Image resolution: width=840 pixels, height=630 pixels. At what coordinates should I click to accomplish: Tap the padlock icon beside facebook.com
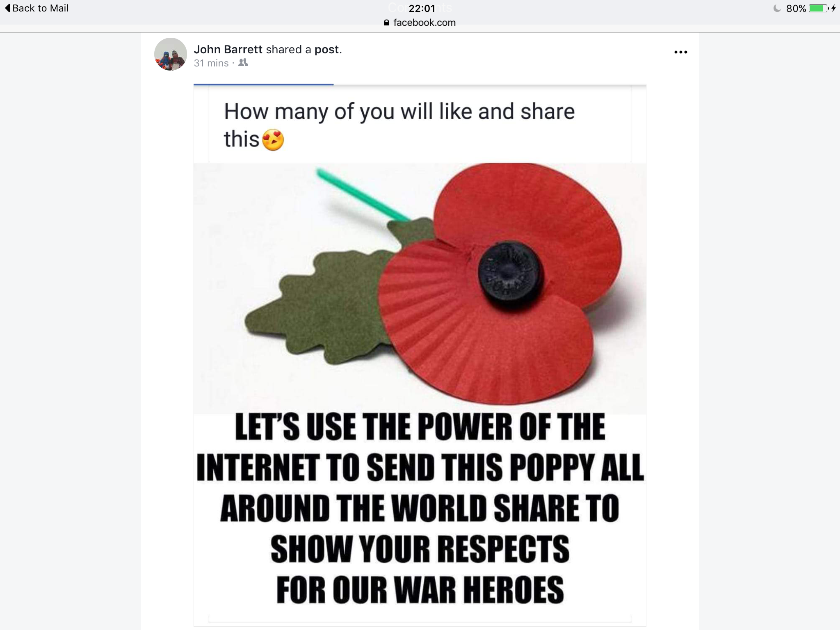[x=386, y=23]
